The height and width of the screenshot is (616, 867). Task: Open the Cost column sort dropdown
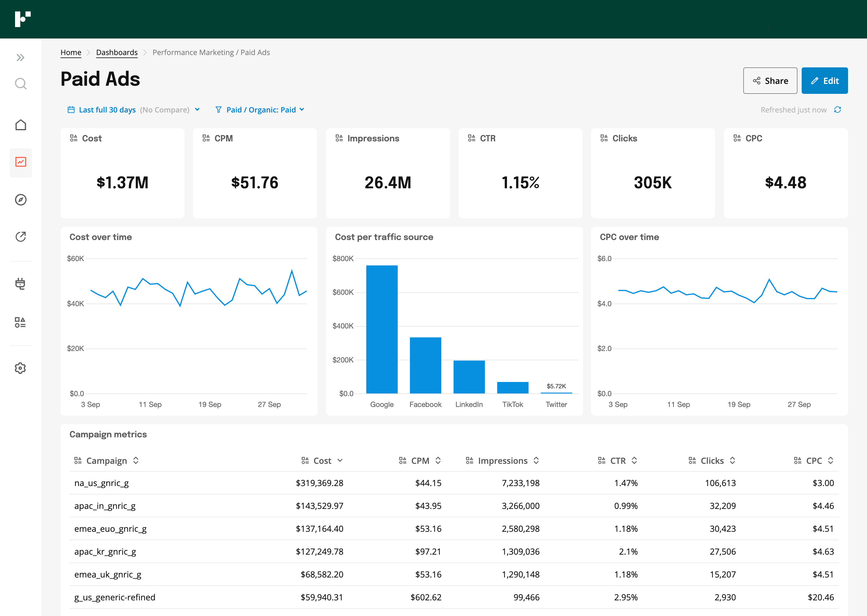point(340,460)
